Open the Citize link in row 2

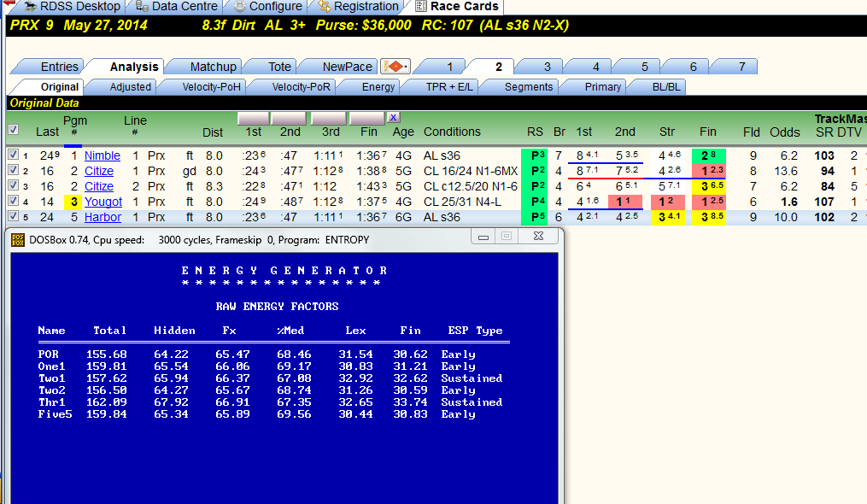coord(99,171)
